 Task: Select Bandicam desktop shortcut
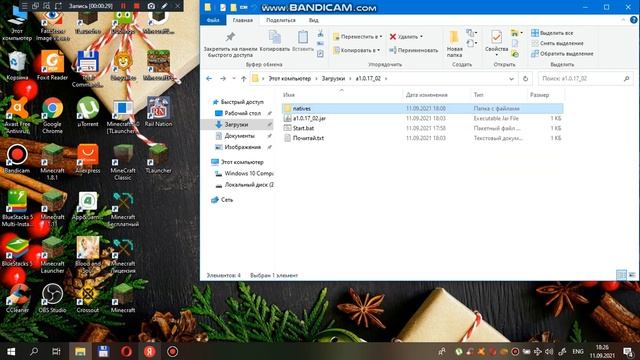point(17,159)
